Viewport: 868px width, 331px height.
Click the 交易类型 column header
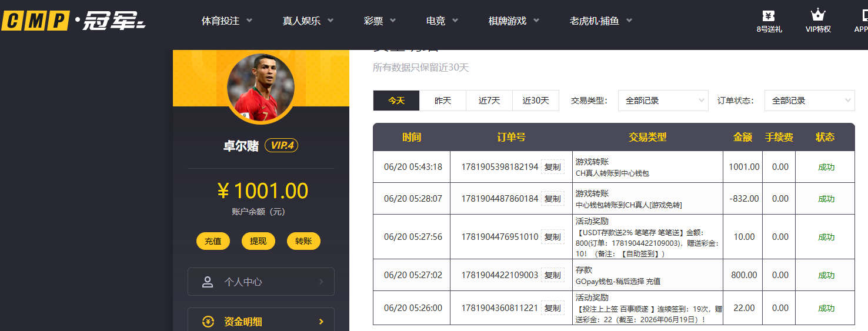[x=647, y=137]
